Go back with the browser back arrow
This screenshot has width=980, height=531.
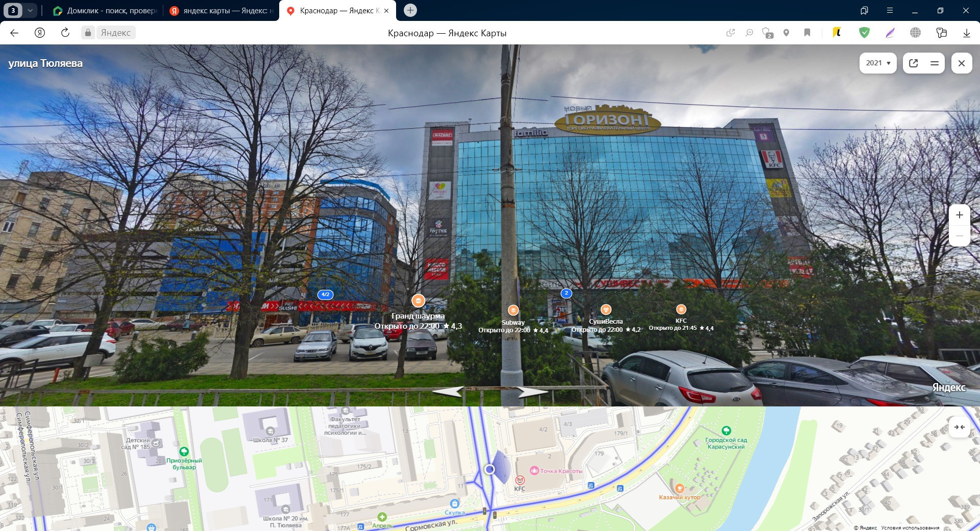pos(14,33)
